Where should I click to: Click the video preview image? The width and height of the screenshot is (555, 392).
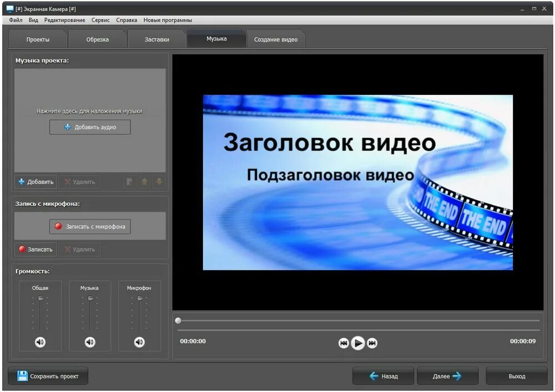pyautogui.click(x=358, y=182)
